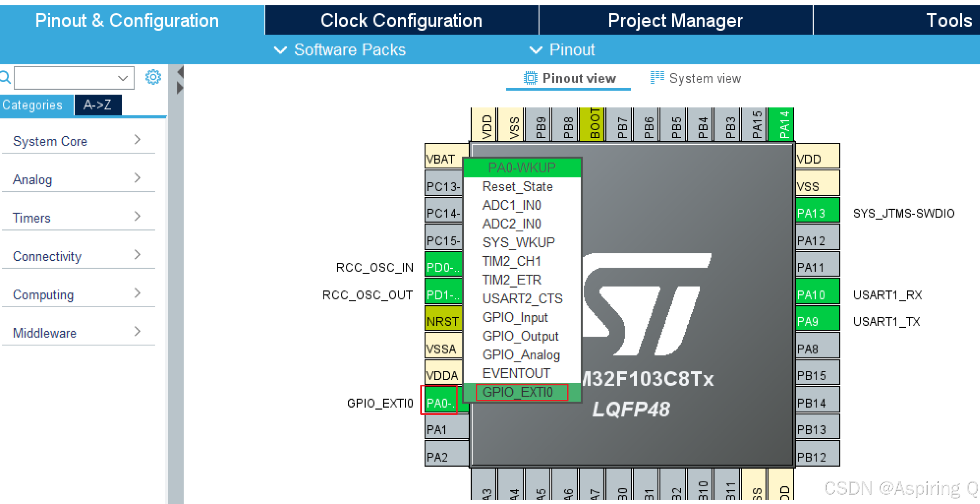980x504 pixels.
Task: Select pin PA14 on top row
Action: point(781,124)
